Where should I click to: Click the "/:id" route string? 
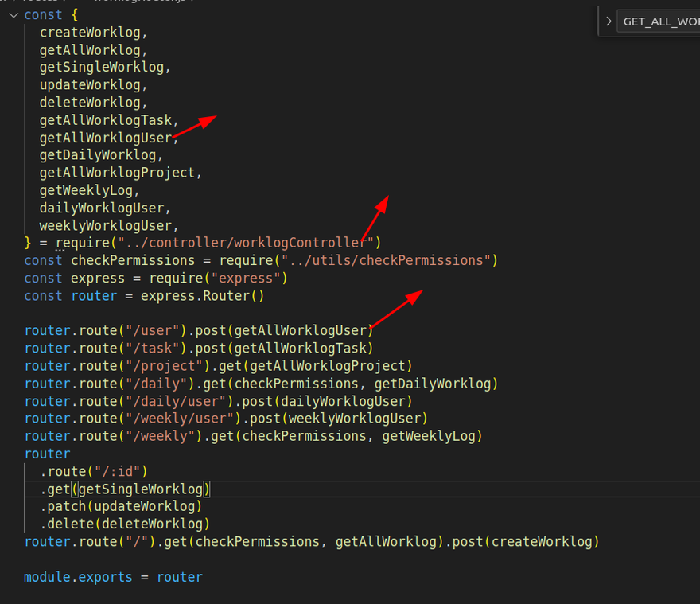click(x=118, y=470)
